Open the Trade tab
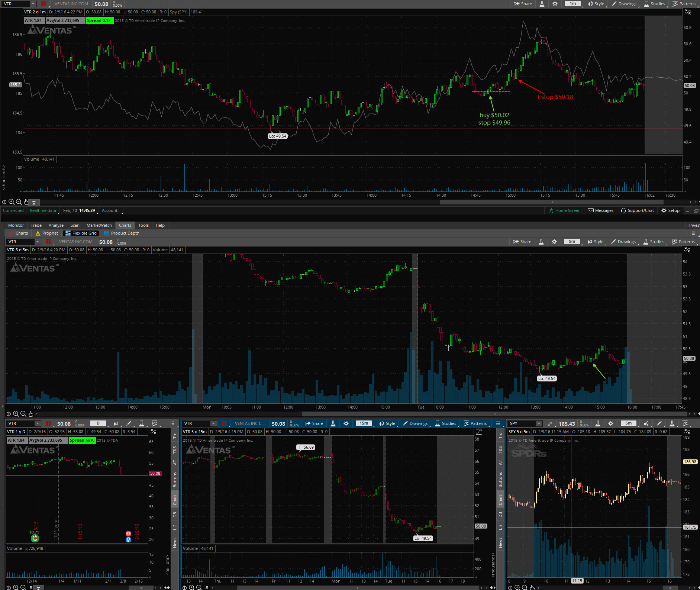Screen dimensions: 700x590 pyautogui.click(x=36, y=225)
